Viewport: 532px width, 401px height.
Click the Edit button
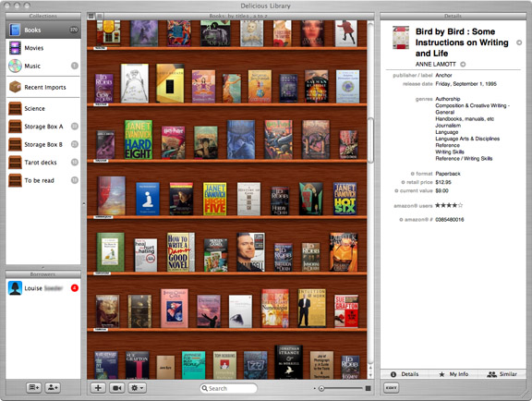pyautogui.click(x=392, y=388)
